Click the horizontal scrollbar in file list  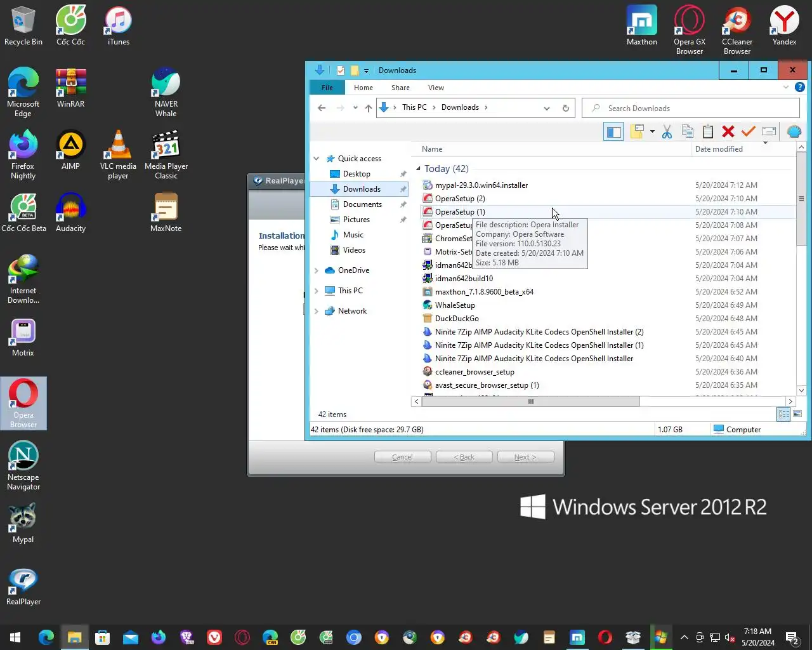[x=530, y=401]
